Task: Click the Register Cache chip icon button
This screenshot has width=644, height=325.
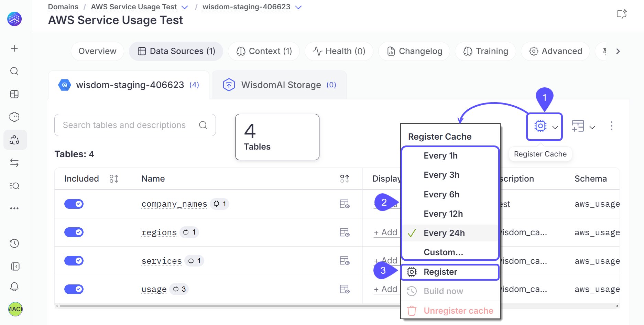Action: 540,126
